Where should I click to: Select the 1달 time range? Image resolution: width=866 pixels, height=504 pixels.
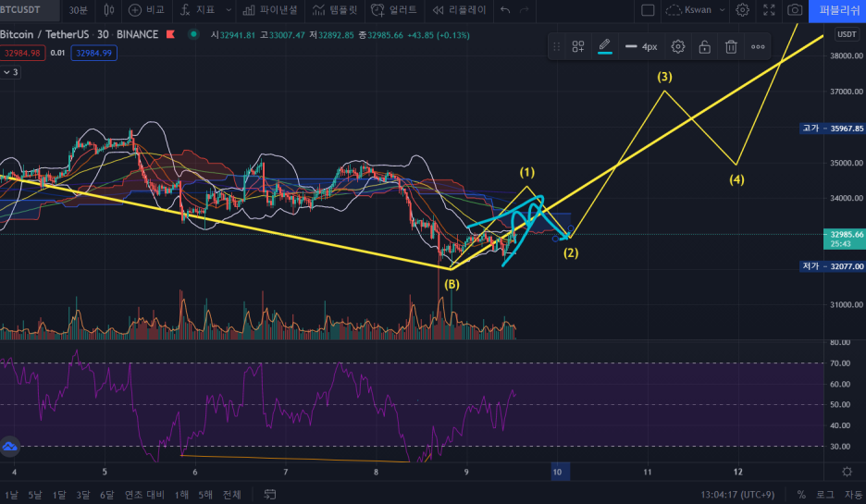pos(59,495)
